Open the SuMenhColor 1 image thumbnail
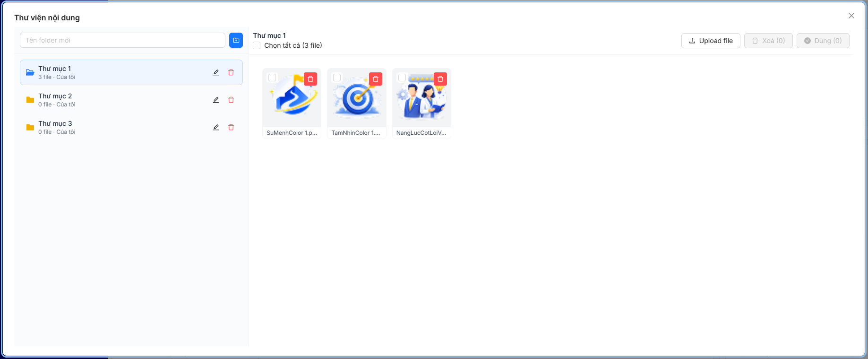The height and width of the screenshot is (359, 868). point(292,98)
